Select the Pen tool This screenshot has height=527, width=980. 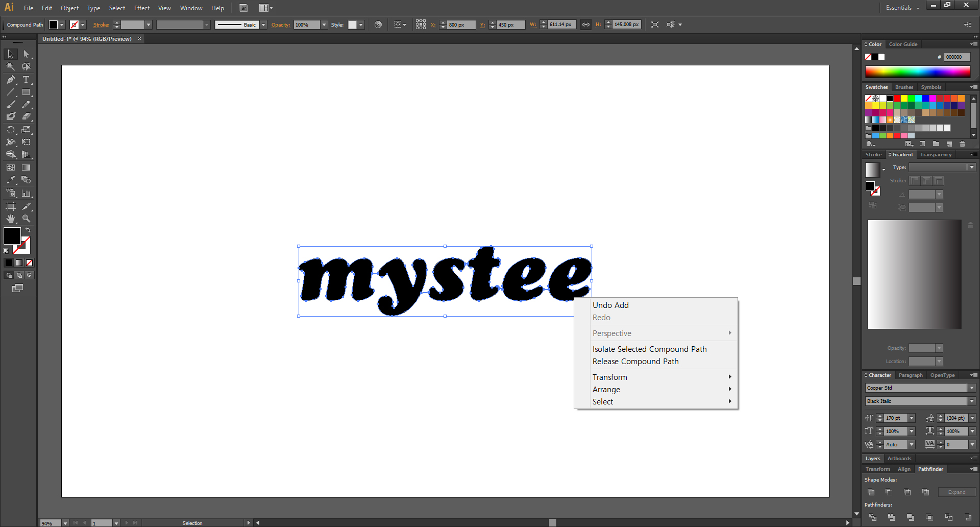pyautogui.click(x=11, y=80)
